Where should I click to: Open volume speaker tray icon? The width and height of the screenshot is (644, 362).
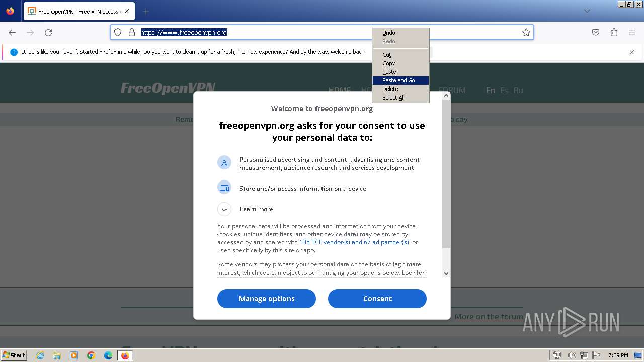pyautogui.click(x=572, y=355)
